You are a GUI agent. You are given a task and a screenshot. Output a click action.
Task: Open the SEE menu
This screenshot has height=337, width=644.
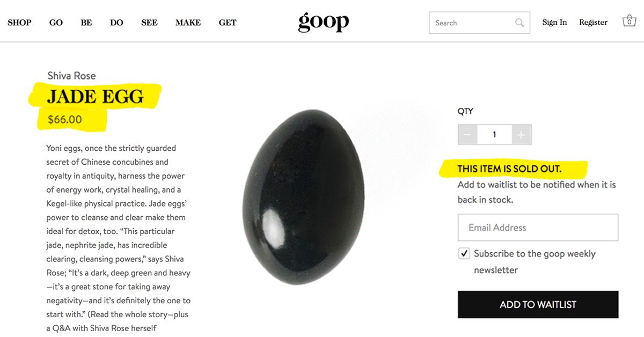[x=149, y=23]
